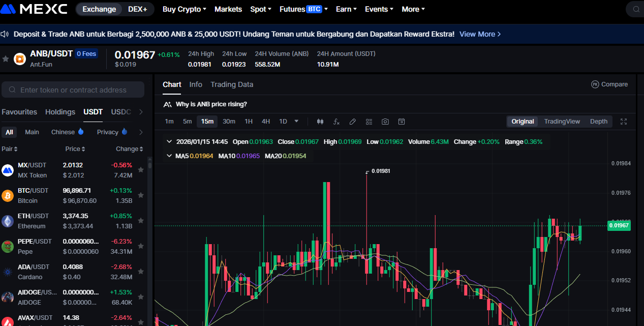Screen dimensions: 644x326
Task: Click the Why is ANB price rising link
Action: tap(211, 104)
